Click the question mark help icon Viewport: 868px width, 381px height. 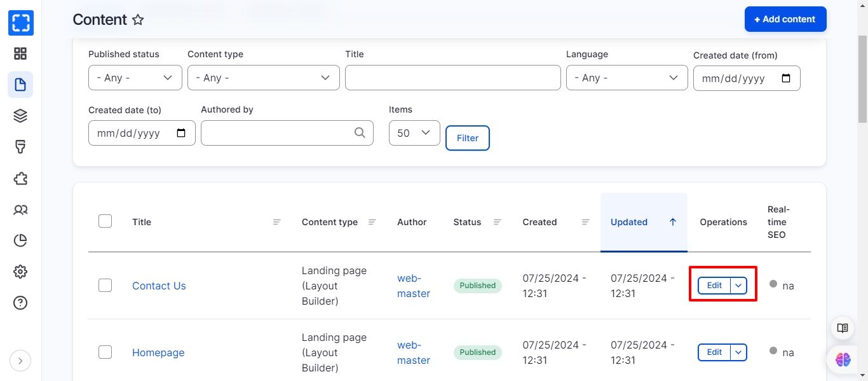20,303
